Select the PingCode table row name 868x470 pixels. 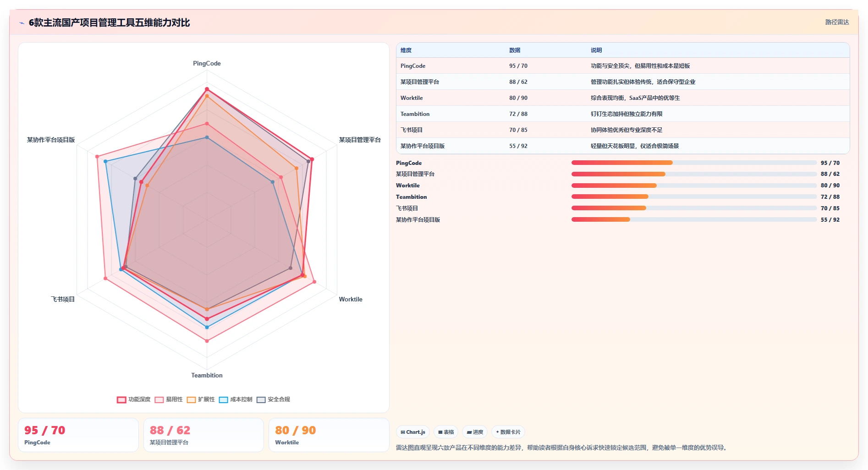413,66
